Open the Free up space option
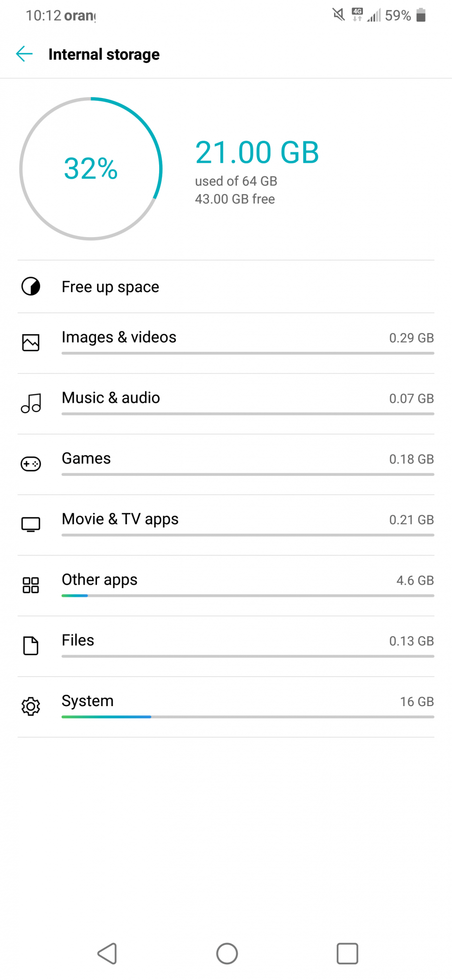 [x=110, y=287]
